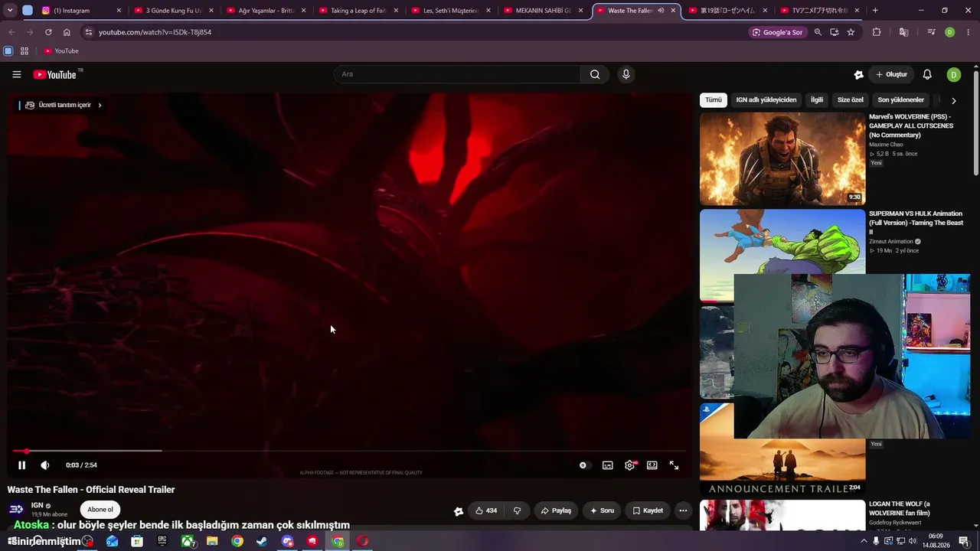Click the YouTube search box
980x551 pixels.
457,74
